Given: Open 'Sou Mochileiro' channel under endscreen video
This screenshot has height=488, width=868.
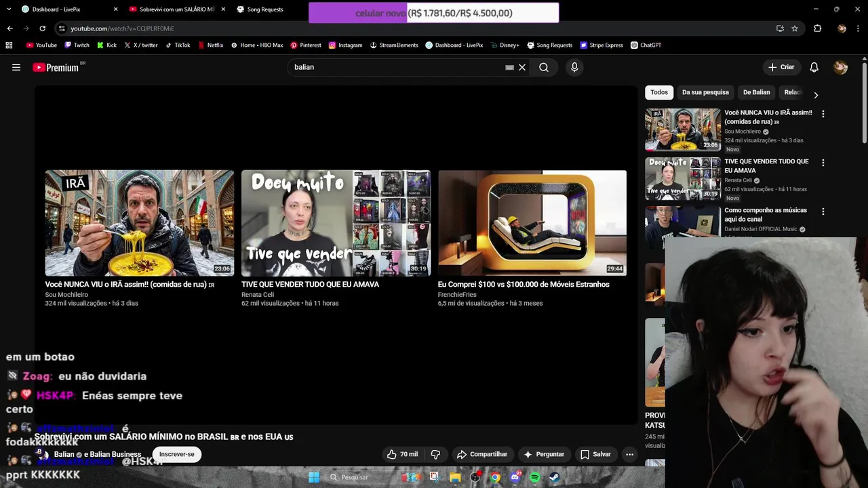Looking at the screenshot, I should coord(66,295).
